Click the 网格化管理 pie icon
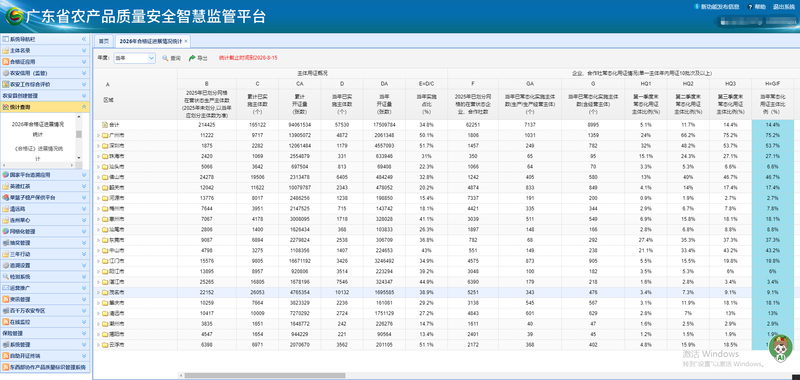The image size is (800, 380). point(6,232)
